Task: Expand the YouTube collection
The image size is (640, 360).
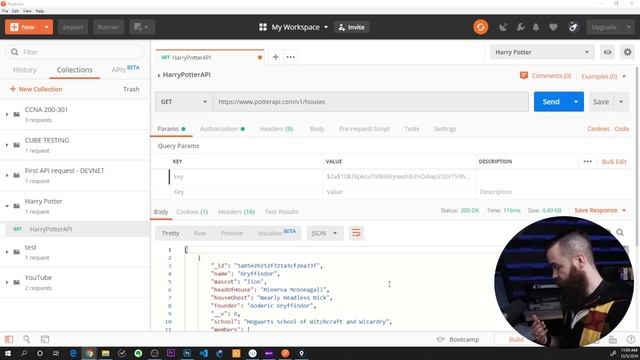Action: pos(7,282)
